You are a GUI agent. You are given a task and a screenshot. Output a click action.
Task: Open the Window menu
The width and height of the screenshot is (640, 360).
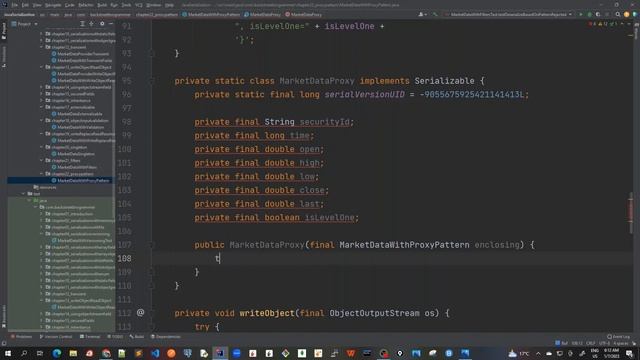[154, 5]
